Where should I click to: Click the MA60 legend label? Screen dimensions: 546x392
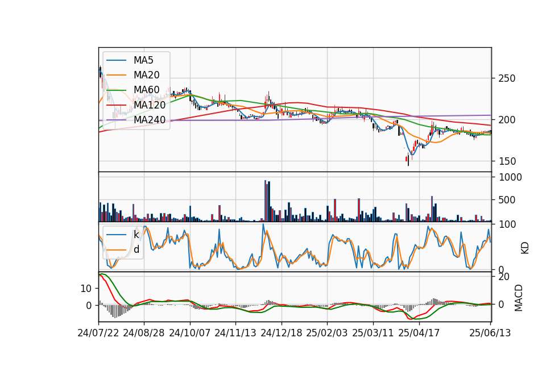(x=147, y=90)
